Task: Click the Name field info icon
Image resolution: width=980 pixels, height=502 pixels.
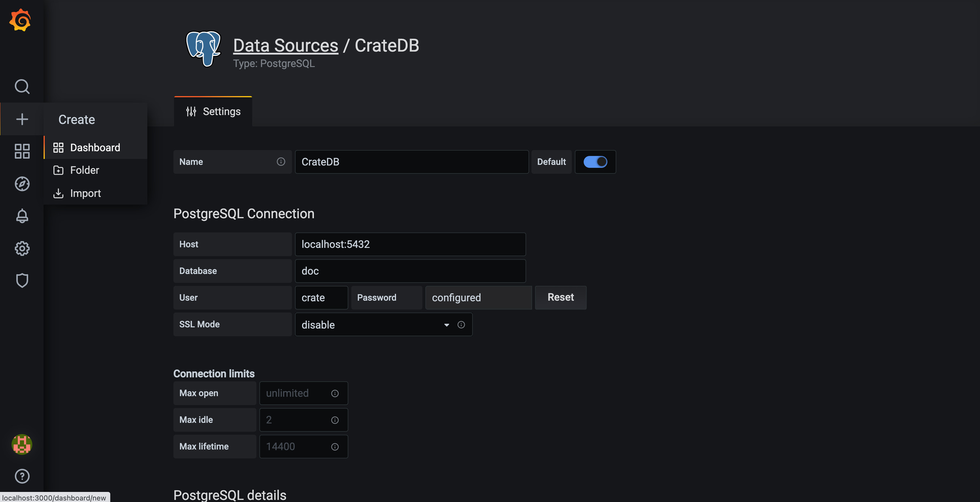Action: [281, 162]
